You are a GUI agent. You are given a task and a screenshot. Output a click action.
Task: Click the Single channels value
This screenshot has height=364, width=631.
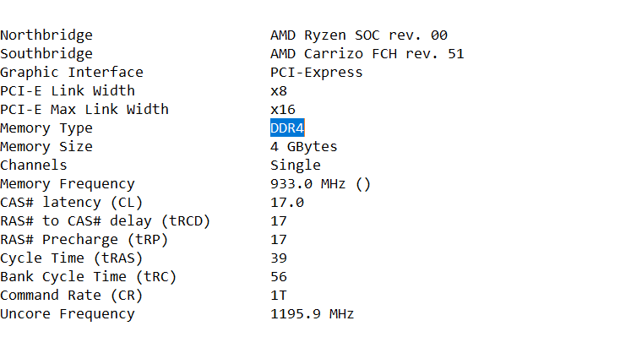(296, 166)
